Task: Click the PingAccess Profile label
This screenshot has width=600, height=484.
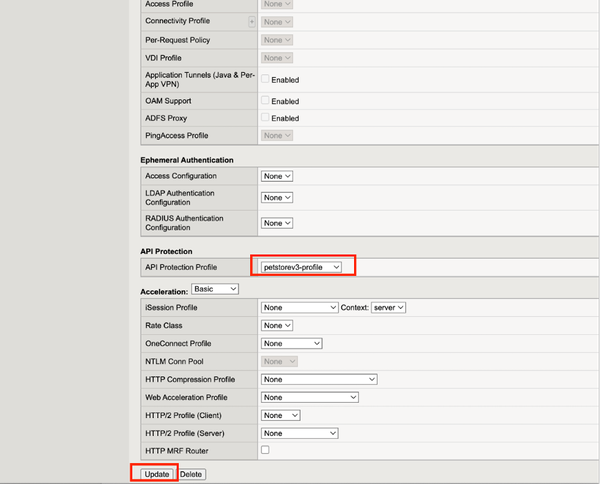Action: [x=177, y=135]
